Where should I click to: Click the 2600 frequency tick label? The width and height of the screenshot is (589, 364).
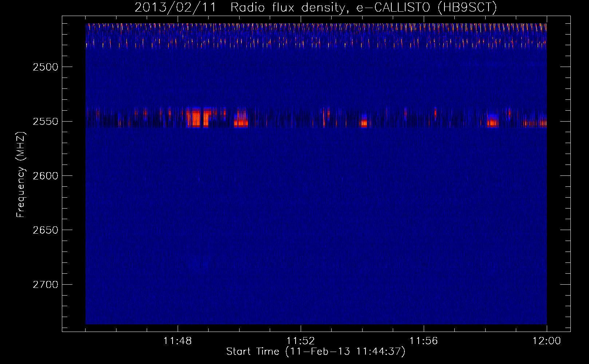[x=46, y=176]
